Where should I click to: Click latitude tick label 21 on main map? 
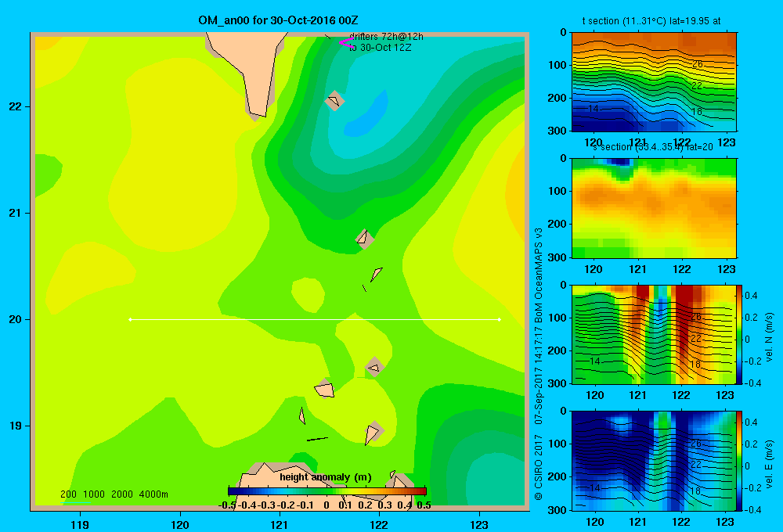point(16,213)
